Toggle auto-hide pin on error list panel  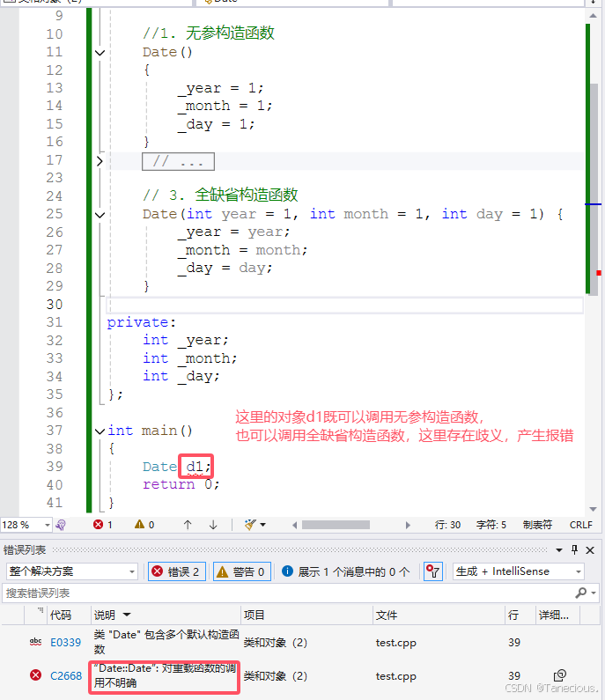[x=575, y=550]
